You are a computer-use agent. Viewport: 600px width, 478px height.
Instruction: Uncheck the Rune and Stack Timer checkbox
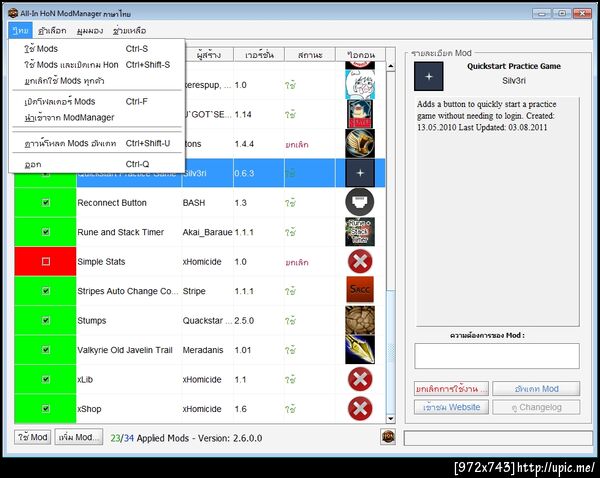(46, 232)
